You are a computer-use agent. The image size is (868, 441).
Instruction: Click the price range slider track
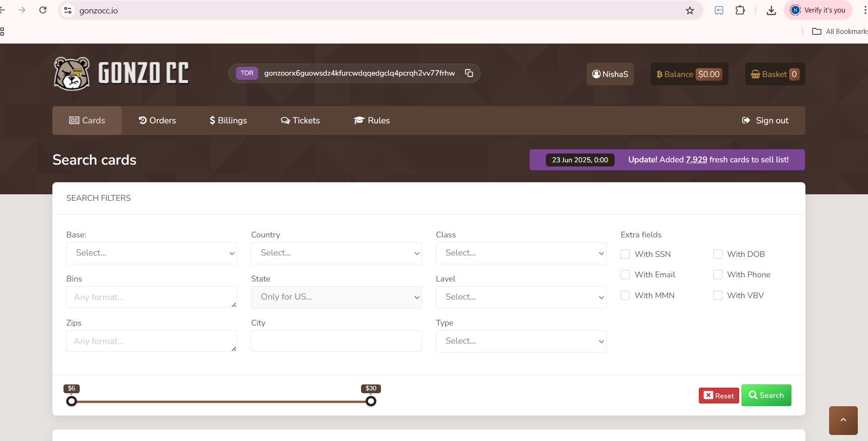click(221, 402)
